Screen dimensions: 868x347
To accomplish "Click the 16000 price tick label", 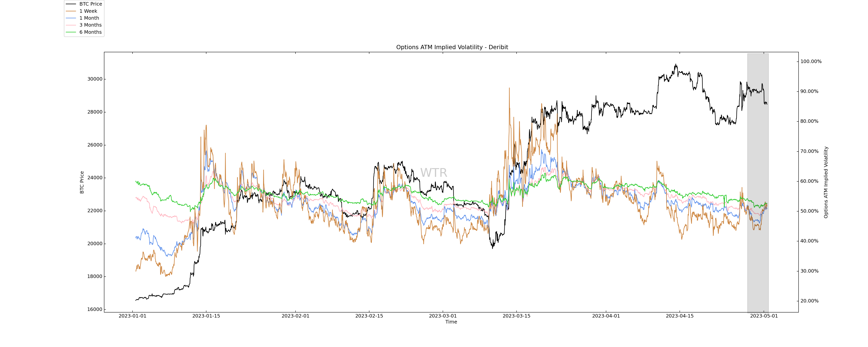I will pyautogui.click(x=95, y=309).
